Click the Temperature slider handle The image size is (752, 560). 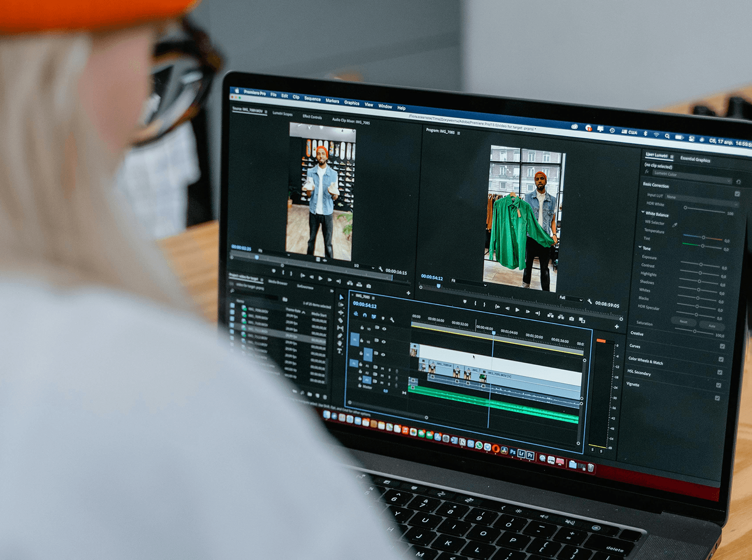[x=703, y=237]
